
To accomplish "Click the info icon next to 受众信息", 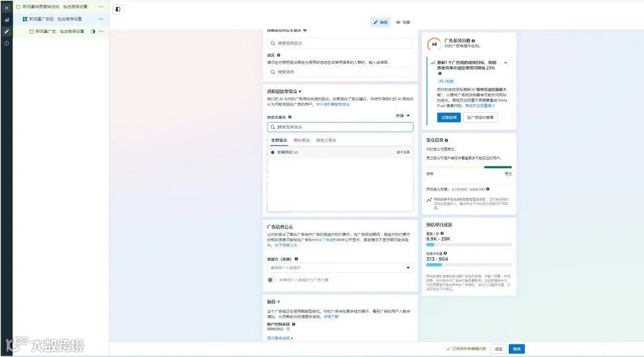I will point(446,141).
